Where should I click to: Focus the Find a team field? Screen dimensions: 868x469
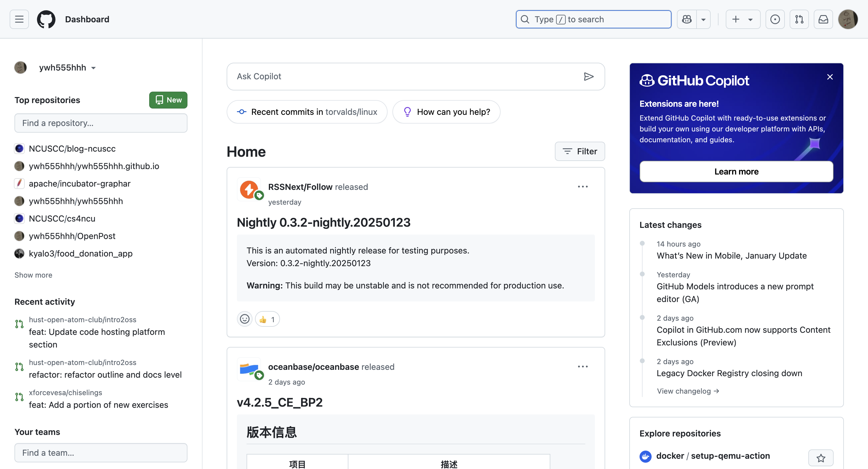point(101,453)
